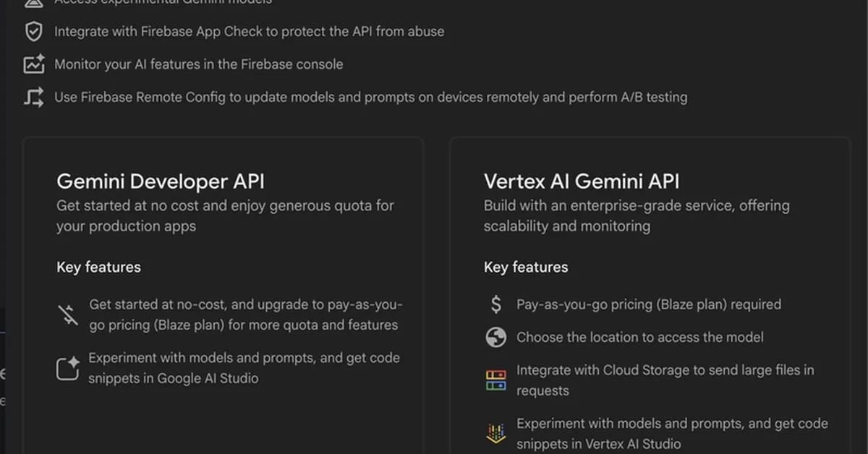
Task: Click the A/B testing feature row
Action: (x=371, y=96)
